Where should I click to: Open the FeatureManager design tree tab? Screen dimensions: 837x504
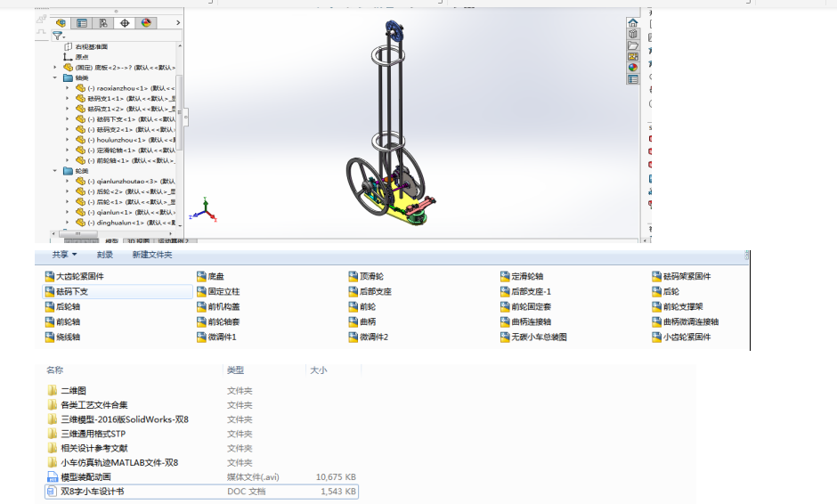(x=61, y=23)
